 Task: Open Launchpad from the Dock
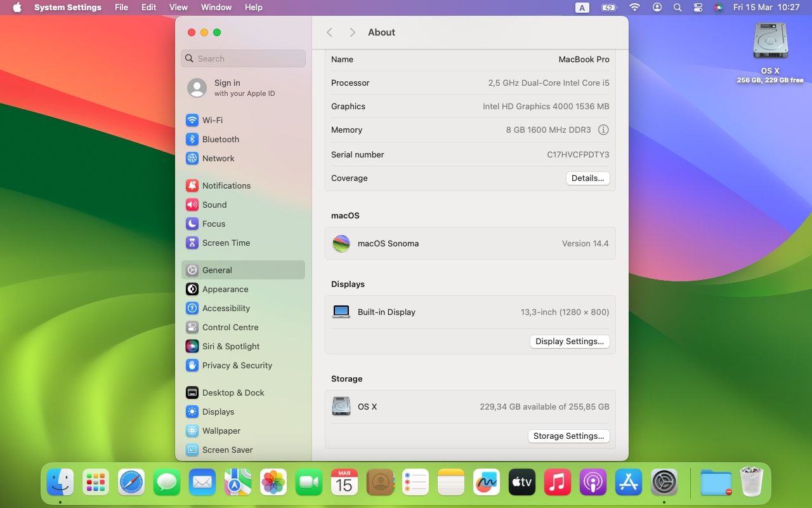pos(96,483)
